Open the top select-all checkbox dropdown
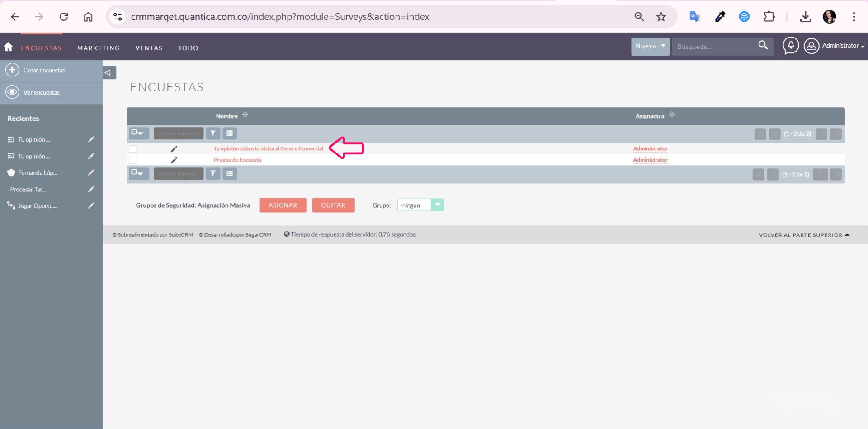 (x=137, y=133)
